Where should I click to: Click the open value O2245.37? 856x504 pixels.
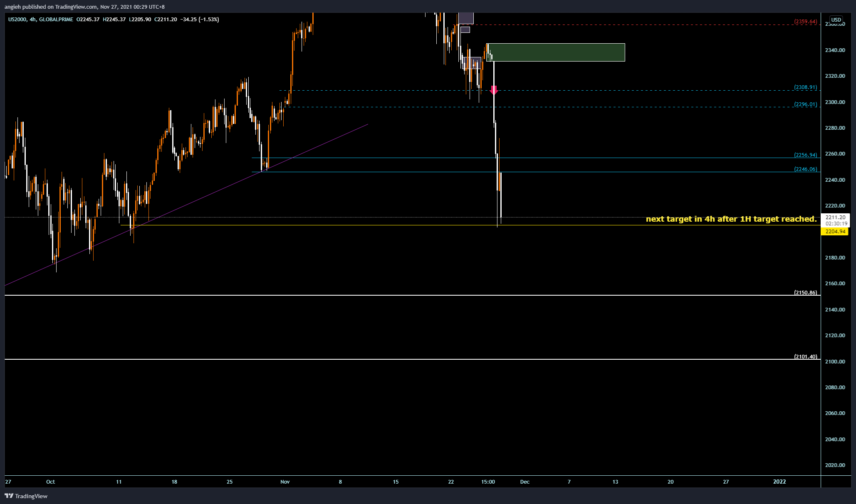(x=88, y=20)
